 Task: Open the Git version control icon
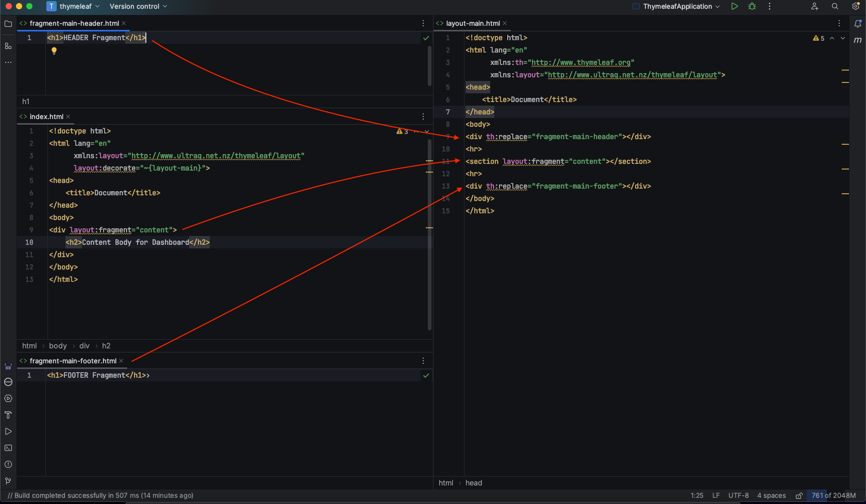pyautogui.click(x=8, y=481)
